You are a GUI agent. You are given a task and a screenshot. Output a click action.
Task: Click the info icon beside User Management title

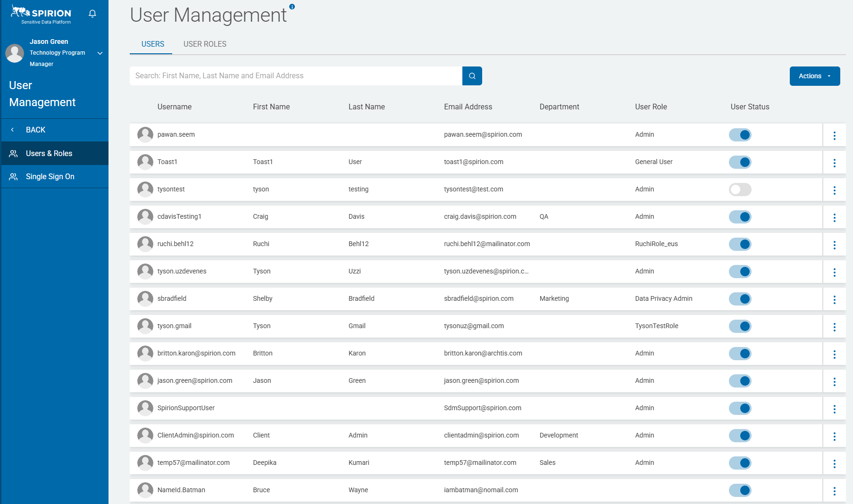click(292, 7)
